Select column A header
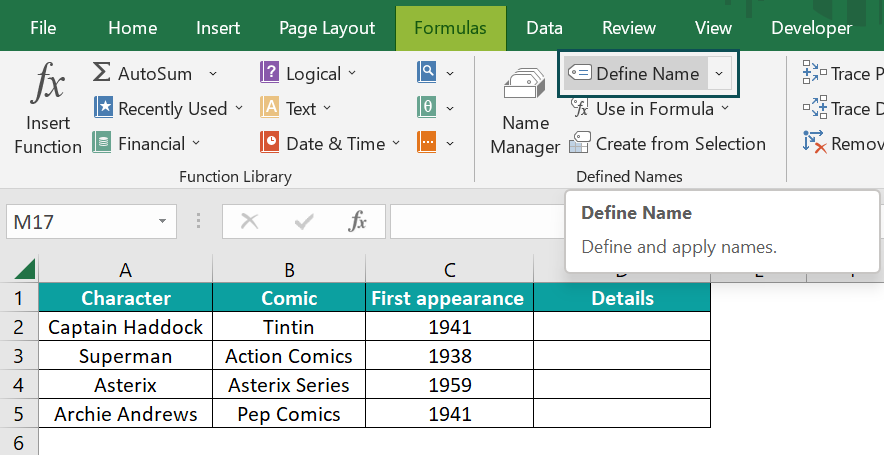This screenshot has width=884, height=455. [x=125, y=270]
